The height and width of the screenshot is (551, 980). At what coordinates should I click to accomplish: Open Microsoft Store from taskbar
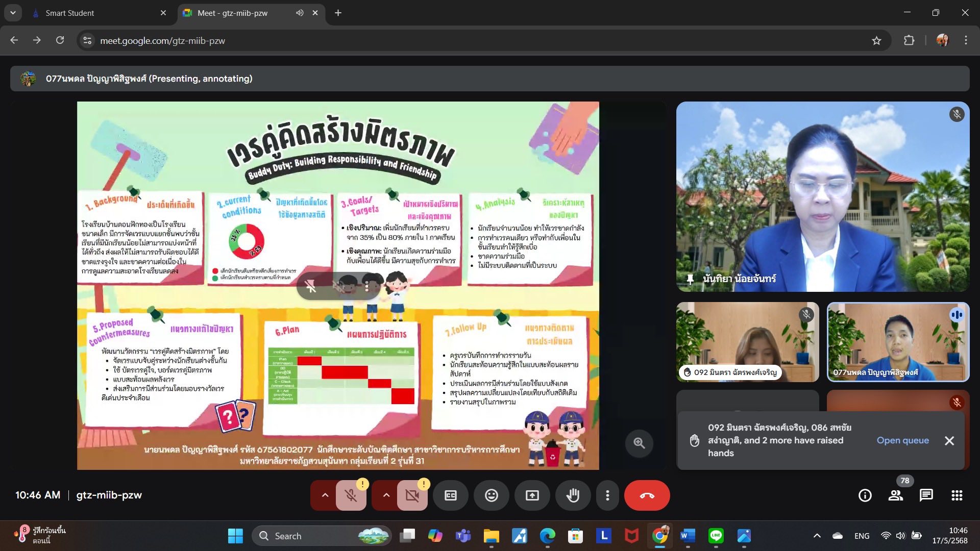pyautogui.click(x=576, y=536)
